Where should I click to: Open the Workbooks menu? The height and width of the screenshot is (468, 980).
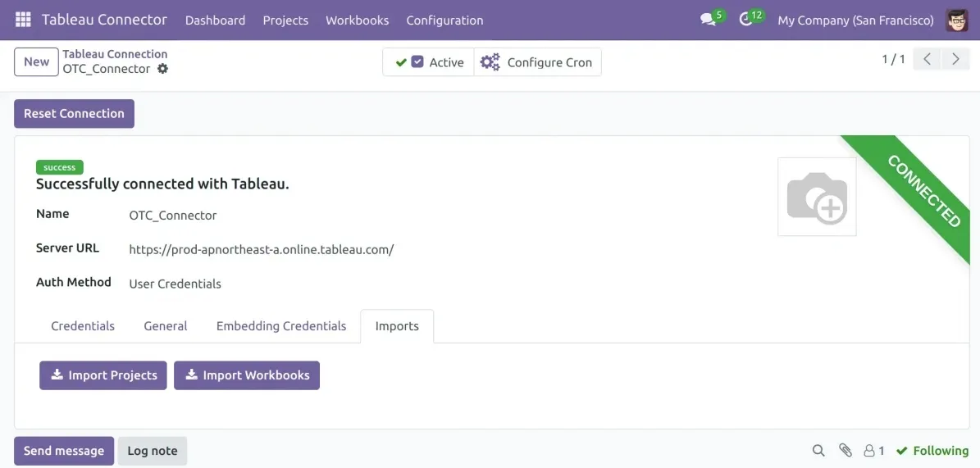tap(357, 20)
